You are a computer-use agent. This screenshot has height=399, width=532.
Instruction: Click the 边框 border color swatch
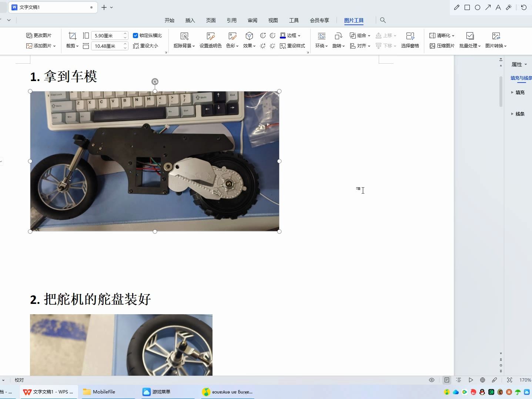pos(283,36)
